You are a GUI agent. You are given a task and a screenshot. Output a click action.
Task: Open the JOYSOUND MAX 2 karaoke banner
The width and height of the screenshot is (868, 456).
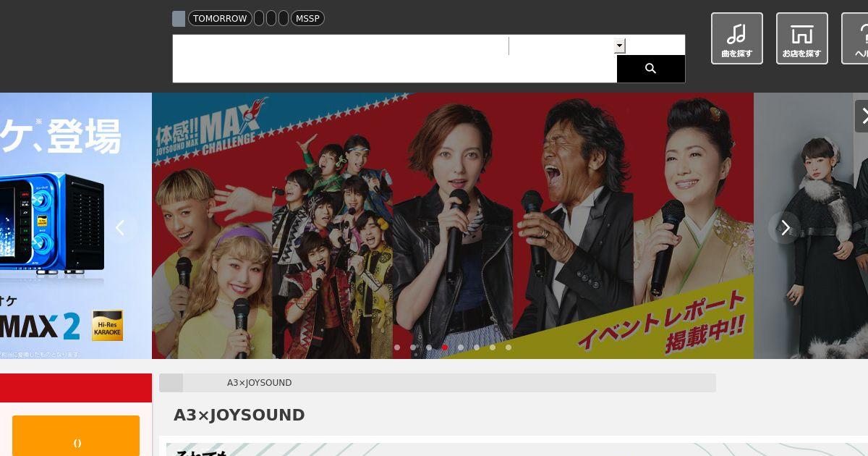click(76, 226)
